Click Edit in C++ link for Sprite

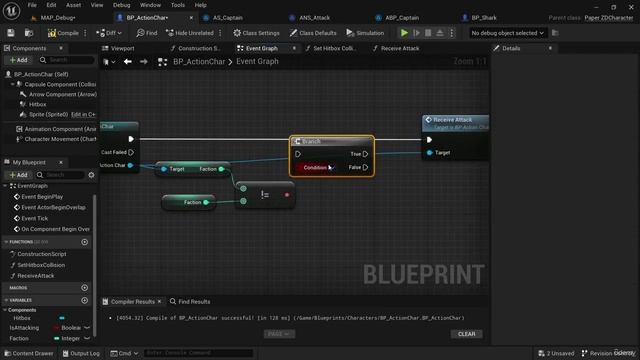83,114
